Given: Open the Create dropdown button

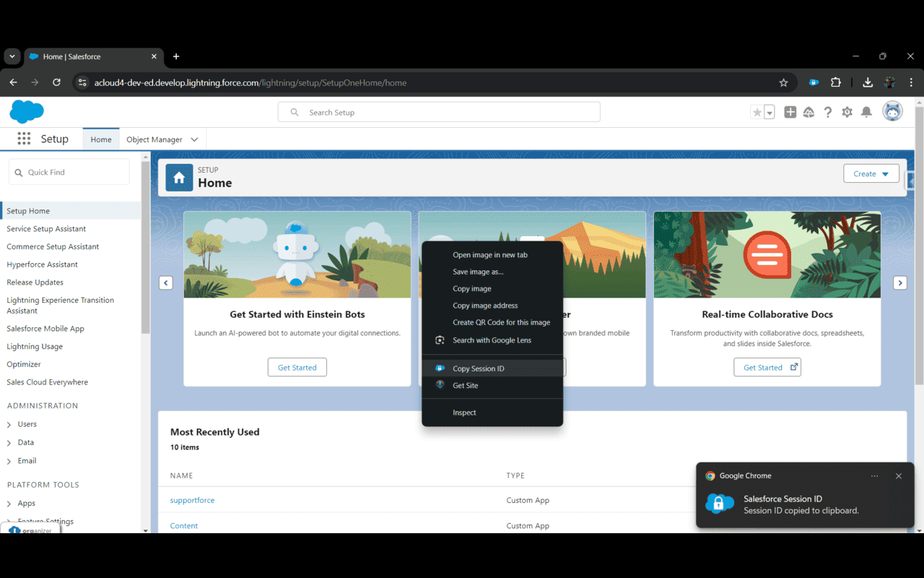Looking at the screenshot, I should pos(871,173).
